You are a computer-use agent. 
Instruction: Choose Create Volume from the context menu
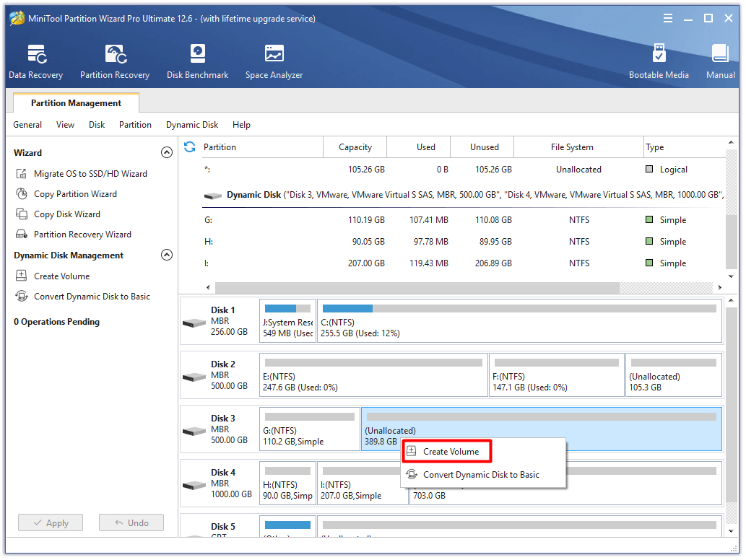click(x=447, y=451)
